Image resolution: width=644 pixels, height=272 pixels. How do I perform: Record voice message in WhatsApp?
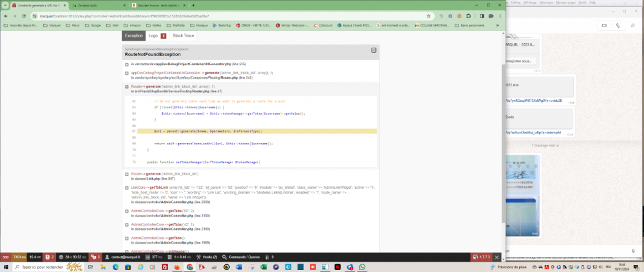click(633, 250)
